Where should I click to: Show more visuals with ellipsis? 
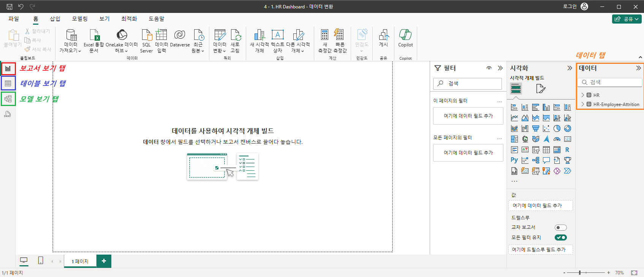click(x=514, y=181)
